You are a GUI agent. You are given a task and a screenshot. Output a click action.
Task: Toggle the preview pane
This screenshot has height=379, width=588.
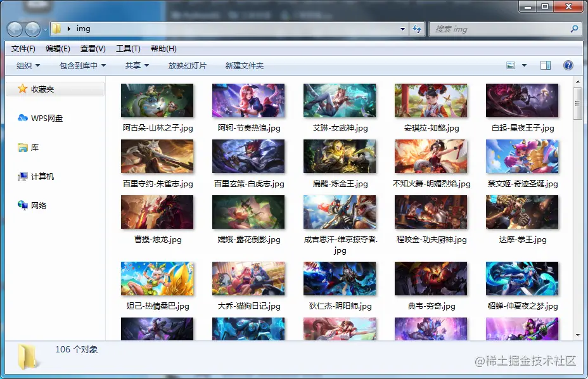point(546,65)
